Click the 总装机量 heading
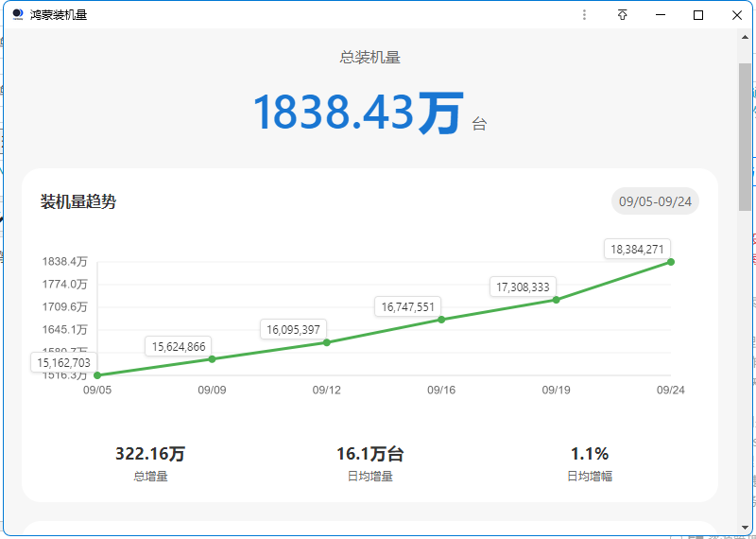 [x=370, y=58]
